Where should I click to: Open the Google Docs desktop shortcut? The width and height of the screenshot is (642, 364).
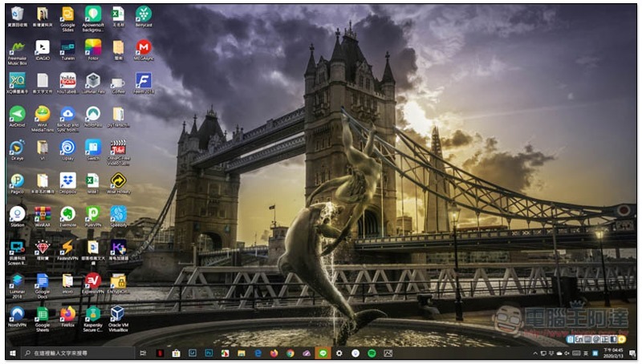[43, 286]
